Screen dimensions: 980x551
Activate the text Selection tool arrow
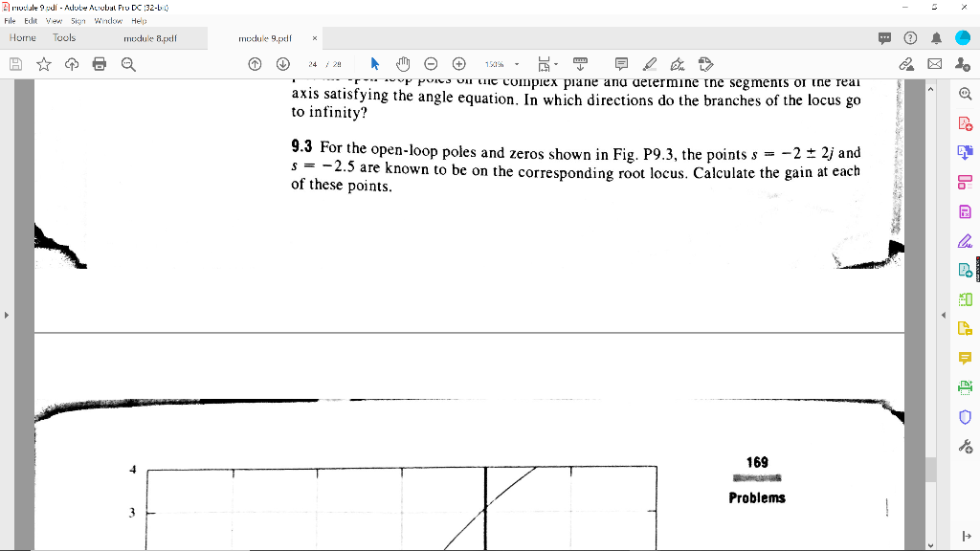click(374, 64)
